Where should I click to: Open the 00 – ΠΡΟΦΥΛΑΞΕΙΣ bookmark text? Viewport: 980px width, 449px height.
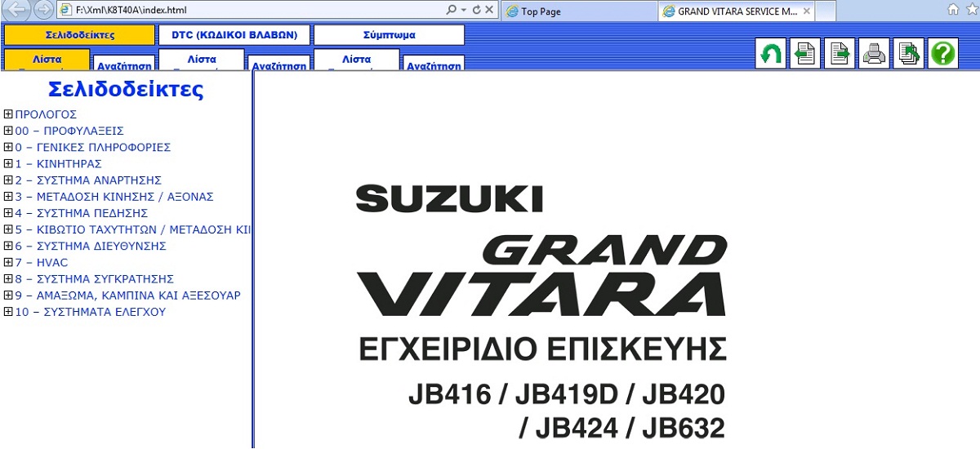click(69, 131)
